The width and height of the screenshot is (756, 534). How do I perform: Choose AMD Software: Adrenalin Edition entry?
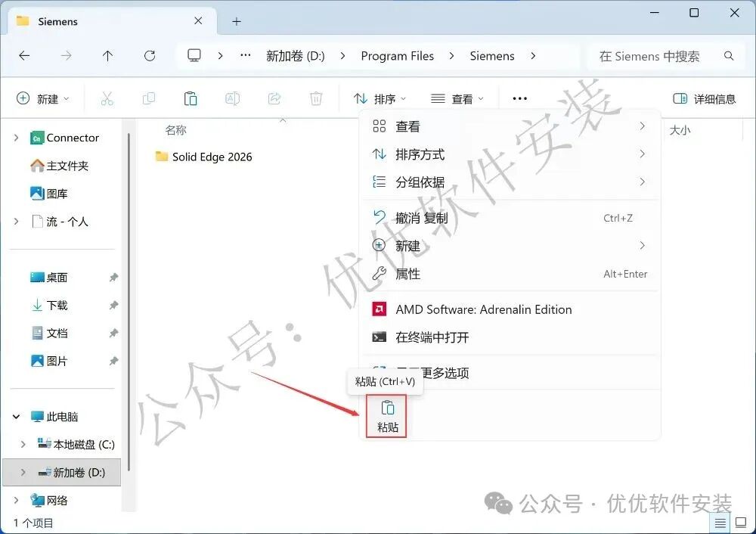click(x=510, y=309)
